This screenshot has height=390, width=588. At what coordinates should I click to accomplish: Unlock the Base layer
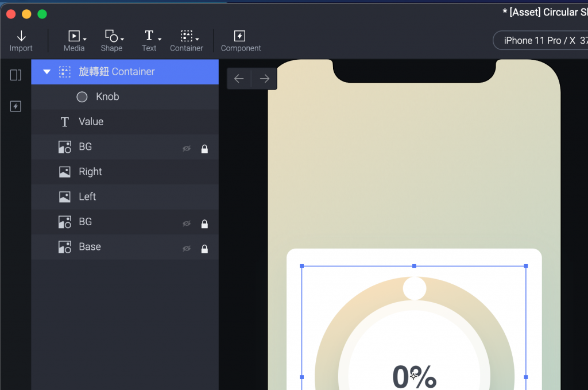[204, 249]
